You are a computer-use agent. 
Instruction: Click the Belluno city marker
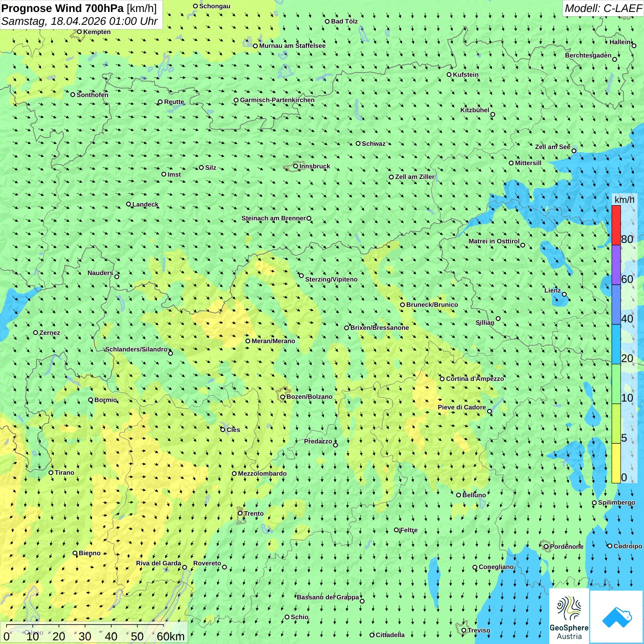click(x=459, y=495)
